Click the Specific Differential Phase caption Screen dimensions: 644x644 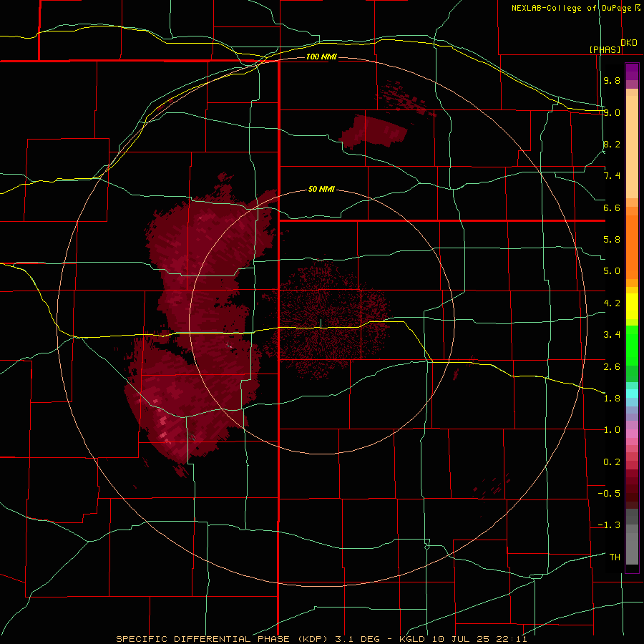pos(224,639)
